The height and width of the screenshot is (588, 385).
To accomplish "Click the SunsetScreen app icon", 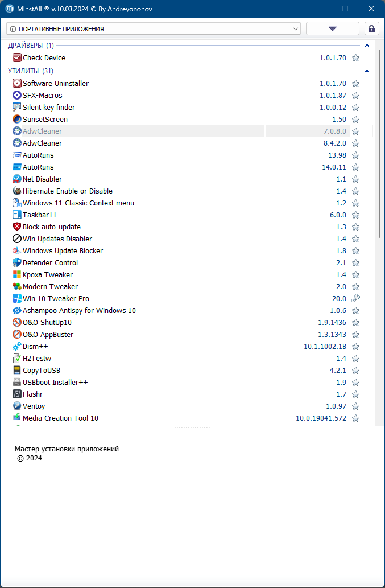I will click(17, 119).
